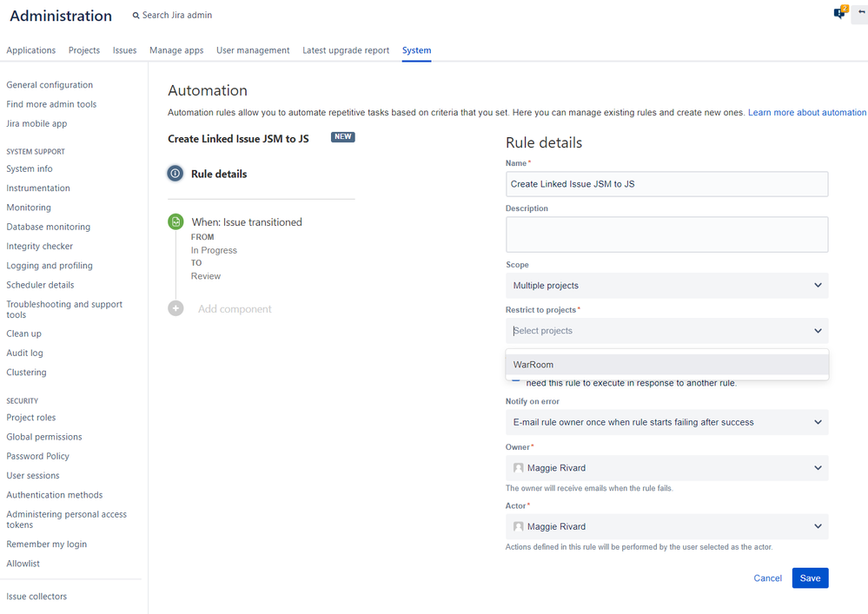Viewport: 868px width, 614px height.
Task: Click the rule Name input field
Action: [666, 184]
